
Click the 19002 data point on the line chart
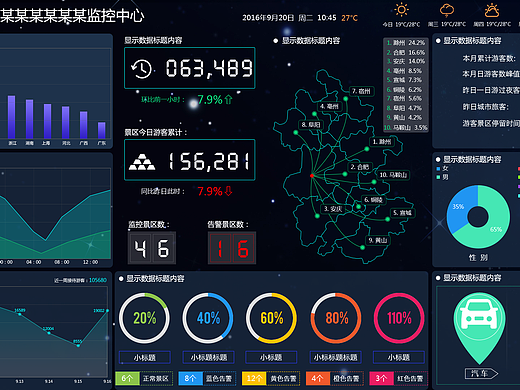[107, 310]
